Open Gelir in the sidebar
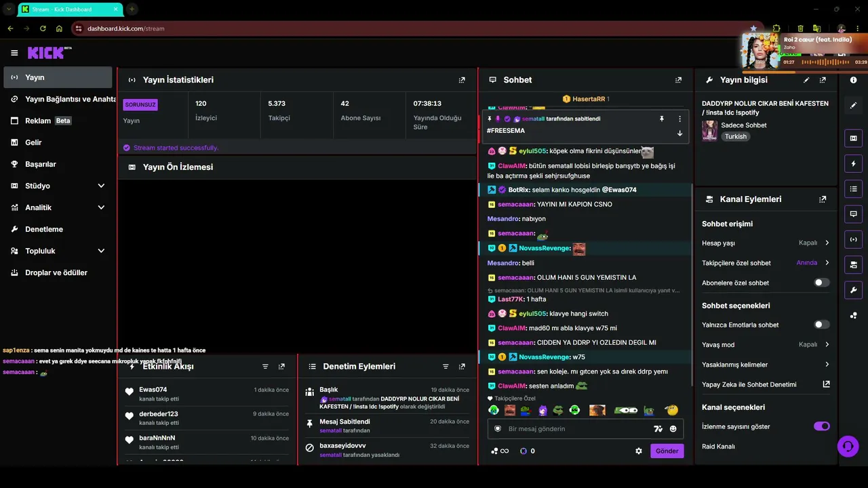The image size is (868, 488). pyautogui.click(x=58, y=142)
